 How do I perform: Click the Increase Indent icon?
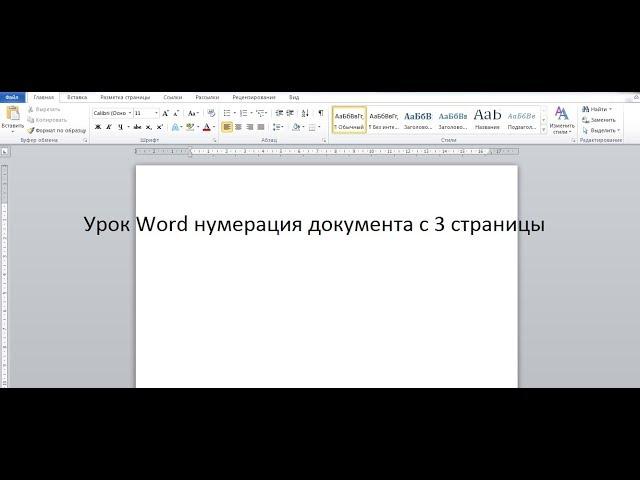coord(290,113)
